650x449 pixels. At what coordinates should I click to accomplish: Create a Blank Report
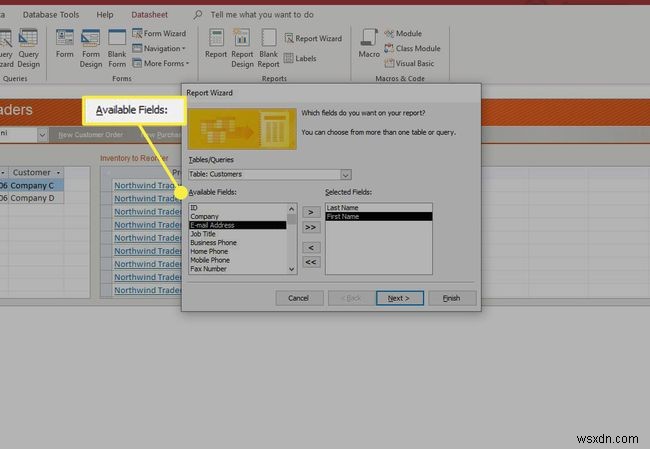(268, 48)
